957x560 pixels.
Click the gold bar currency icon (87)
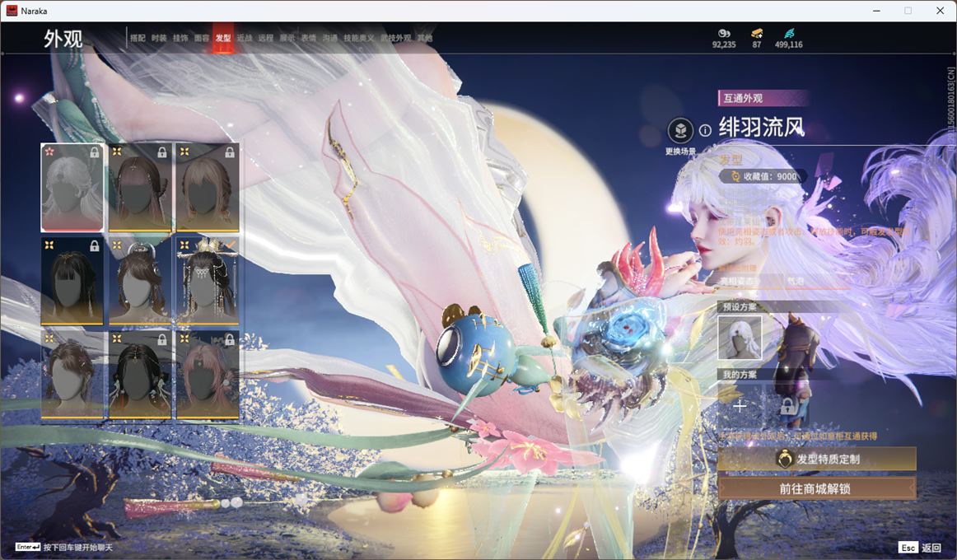(756, 33)
